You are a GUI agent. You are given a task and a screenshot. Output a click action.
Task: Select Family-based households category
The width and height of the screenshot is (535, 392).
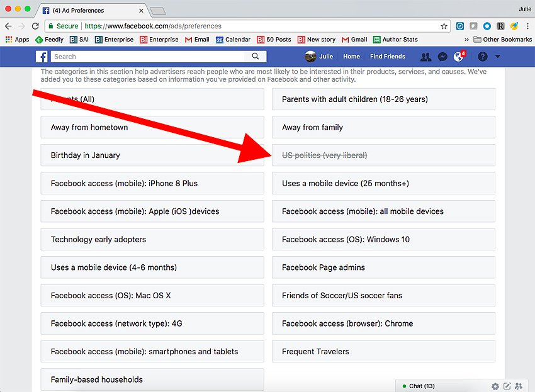click(x=152, y=379)
